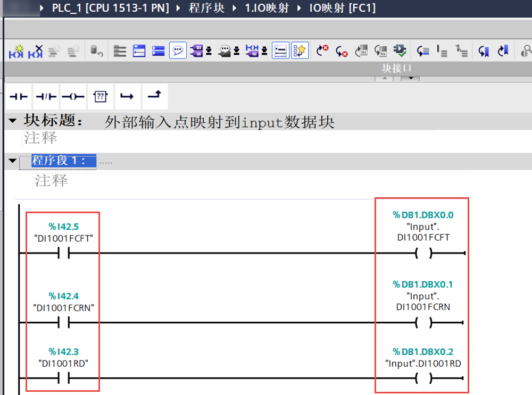The height and width of the screenshot is (395, 532).
Task: Collapse 程序段 1 network
Action: (13, 161)
